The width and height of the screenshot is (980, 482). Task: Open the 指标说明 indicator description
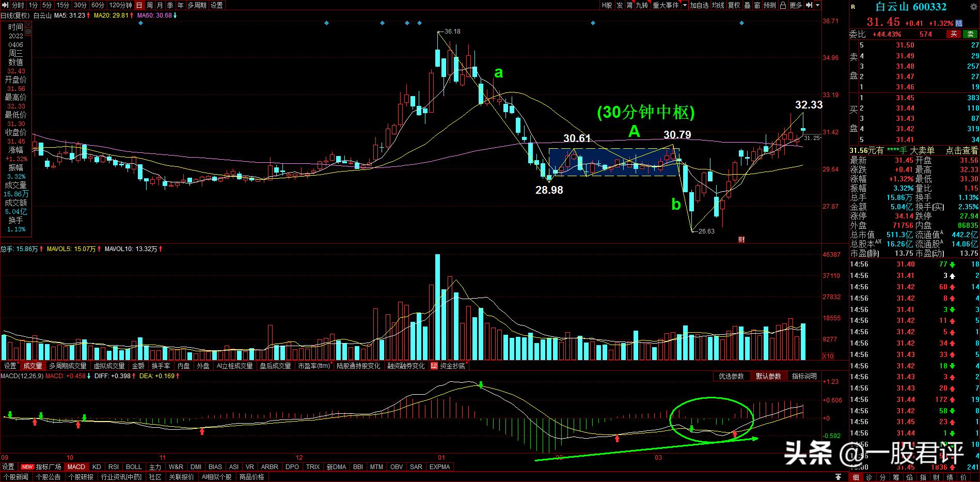pos(804,376)
